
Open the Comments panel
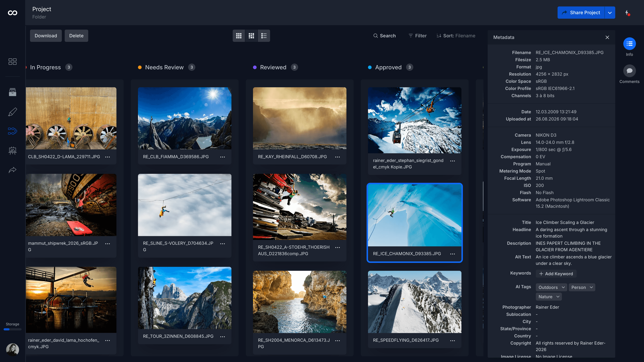pos(629,71)
